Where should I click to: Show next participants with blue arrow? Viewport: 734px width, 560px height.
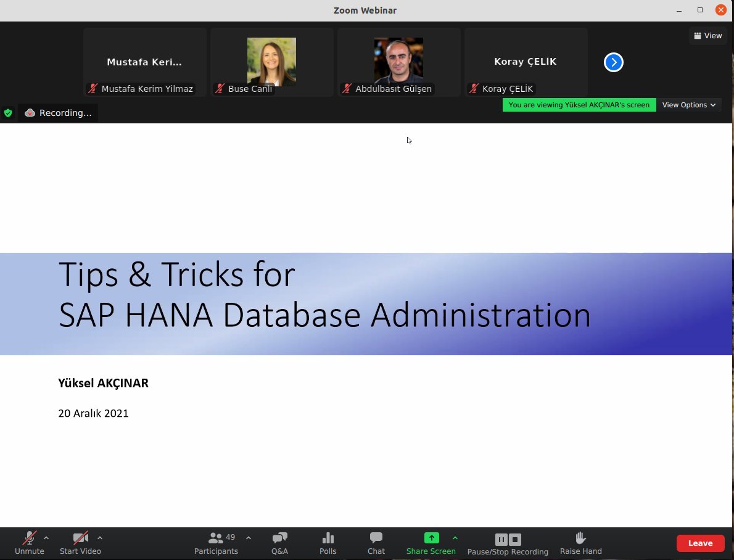coord(614,62)
